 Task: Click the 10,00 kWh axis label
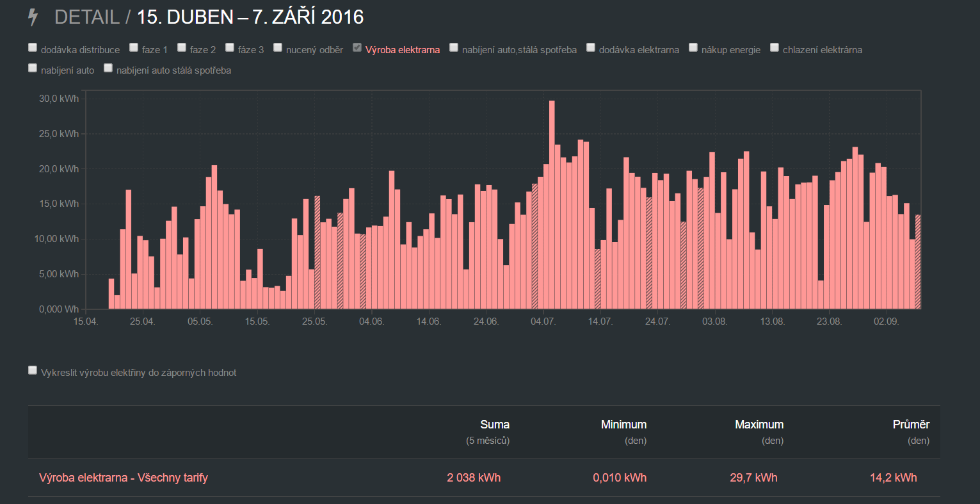(58, 239)
